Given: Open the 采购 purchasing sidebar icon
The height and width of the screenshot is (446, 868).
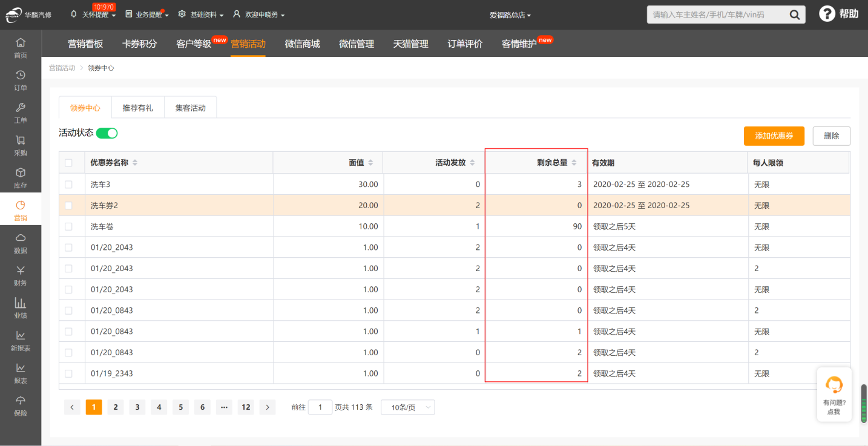Looking at the screenshot, I should click(x=21, y=146).
